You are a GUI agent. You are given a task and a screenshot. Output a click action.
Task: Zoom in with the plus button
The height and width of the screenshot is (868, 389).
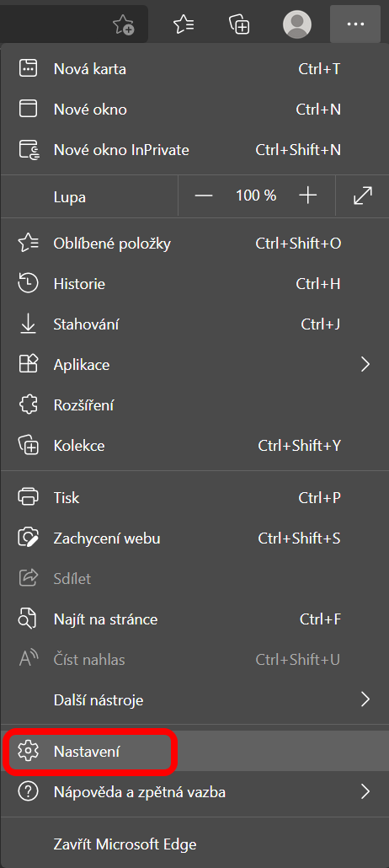tap(307, 196)
